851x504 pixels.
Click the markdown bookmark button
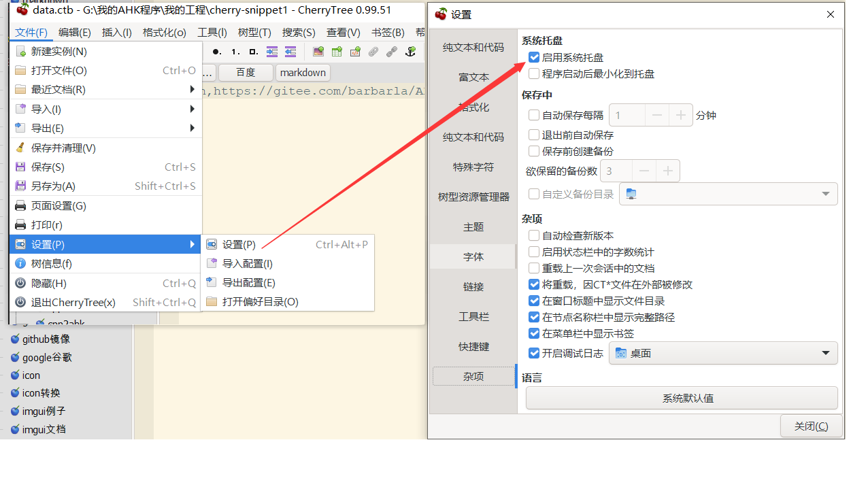[x=303, y=72]
